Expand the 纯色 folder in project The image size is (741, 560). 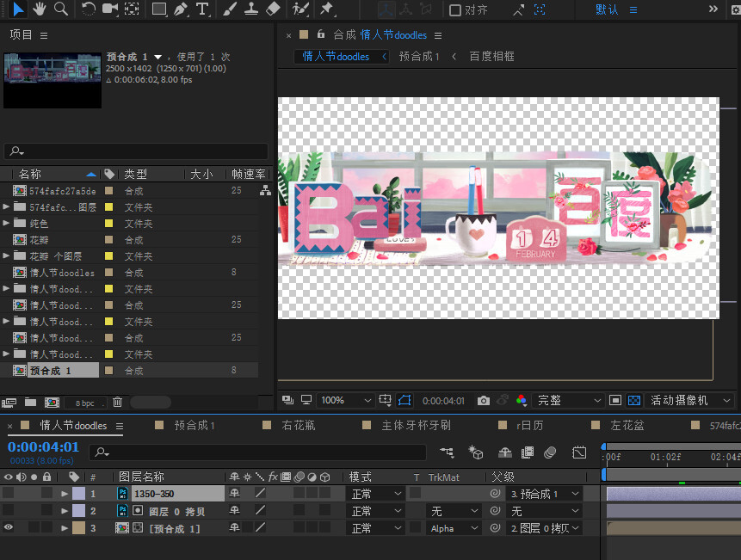pos(6,223)
